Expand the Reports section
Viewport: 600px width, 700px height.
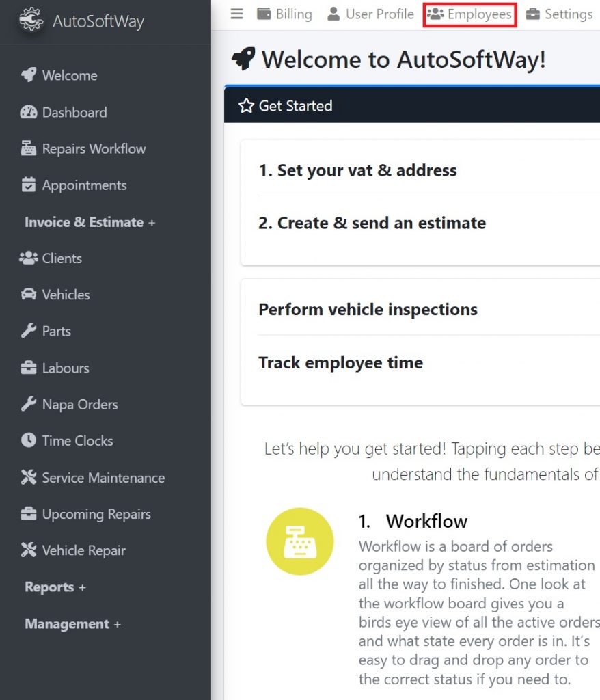click(x=55, y=587)
